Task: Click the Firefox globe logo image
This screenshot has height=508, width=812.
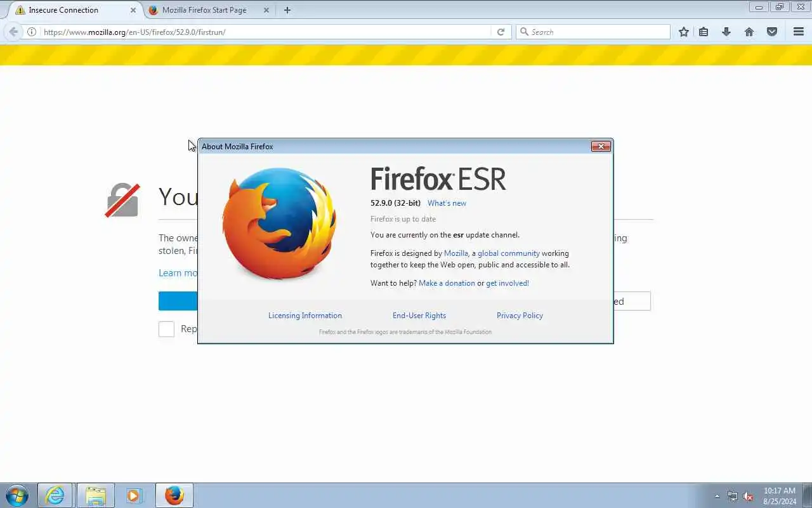Action: (x=279, y=224)
